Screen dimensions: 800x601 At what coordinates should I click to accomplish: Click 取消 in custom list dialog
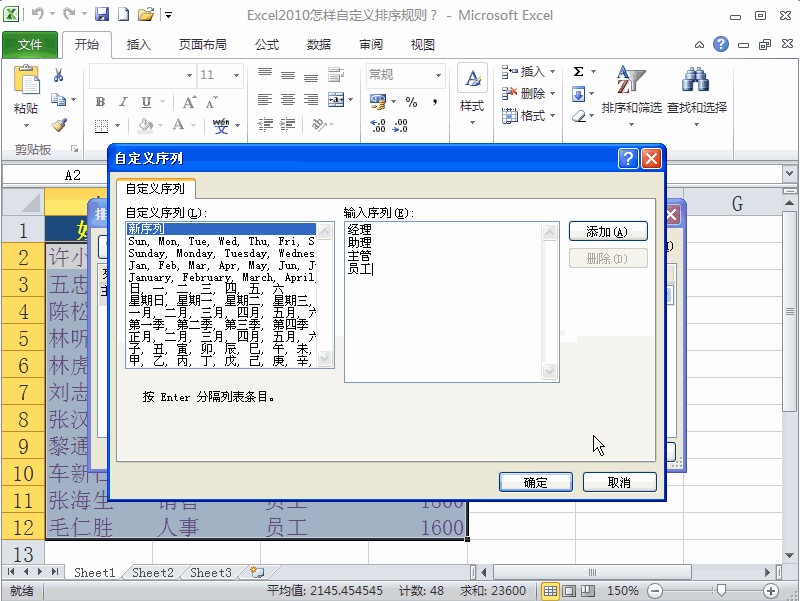pos(619,483)
